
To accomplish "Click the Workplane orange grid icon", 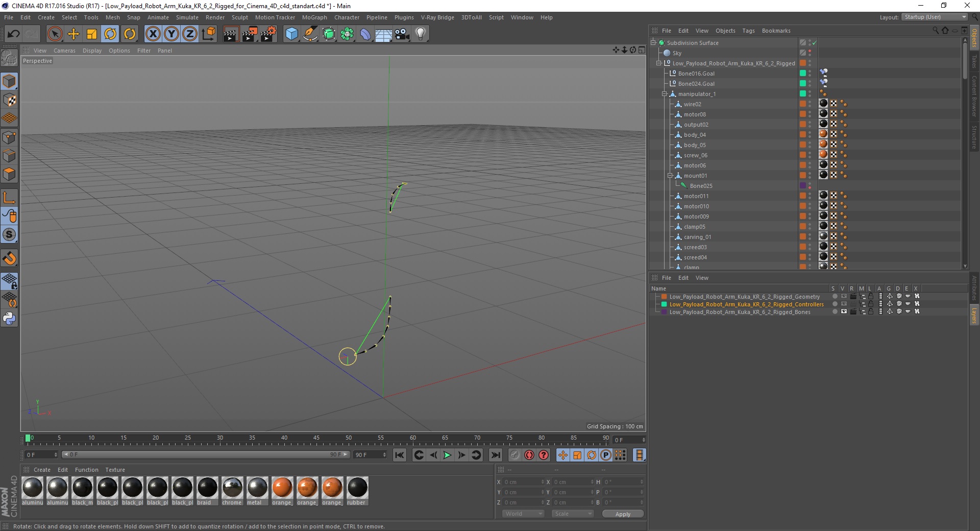I will [x=9, y=118].
